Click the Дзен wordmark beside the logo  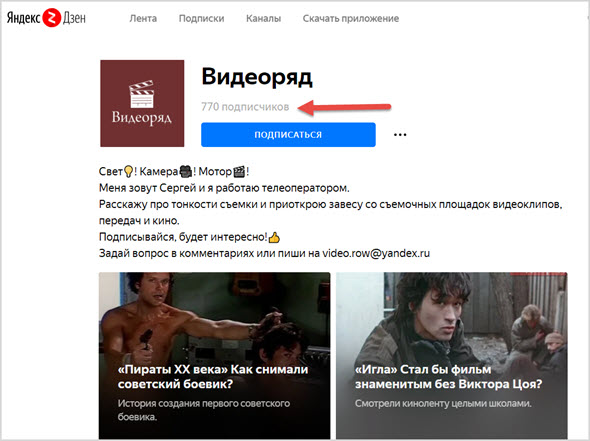point(74,18)
